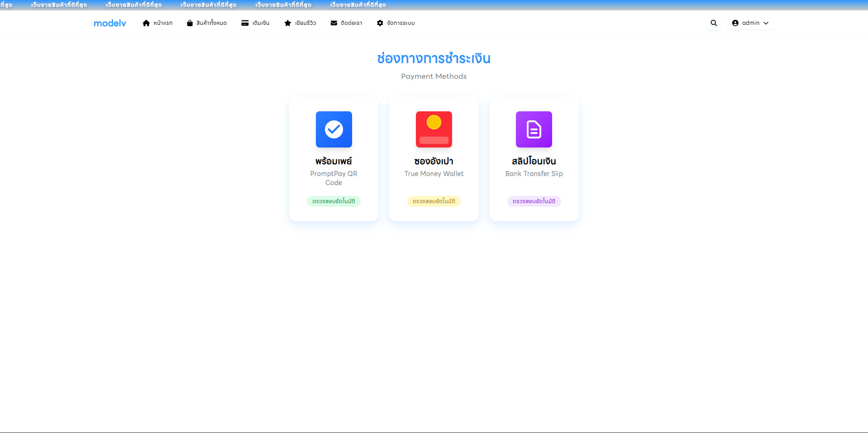Click the modelv logo link
The image size is (868, 433).
[110, 23]
